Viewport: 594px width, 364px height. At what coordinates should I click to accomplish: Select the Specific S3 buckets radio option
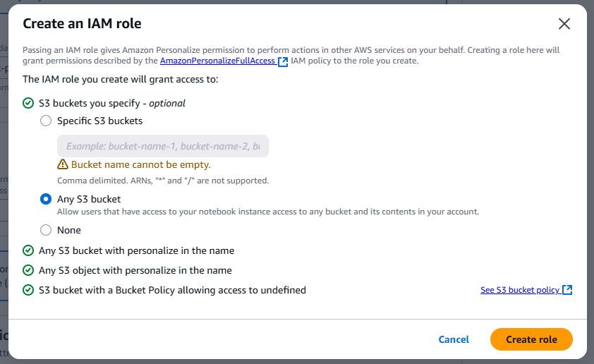(46, 121)
